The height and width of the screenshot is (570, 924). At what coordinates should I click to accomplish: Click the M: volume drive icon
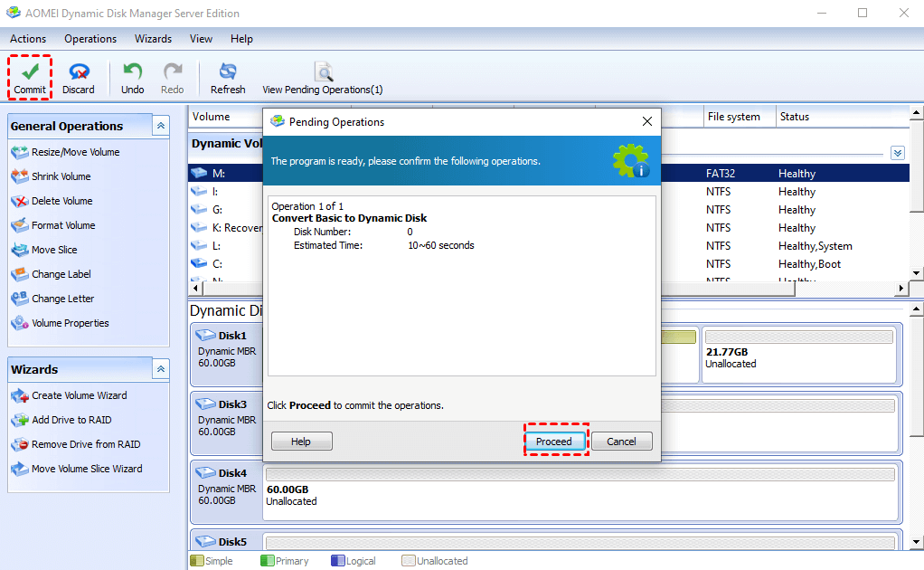point(199,173)
